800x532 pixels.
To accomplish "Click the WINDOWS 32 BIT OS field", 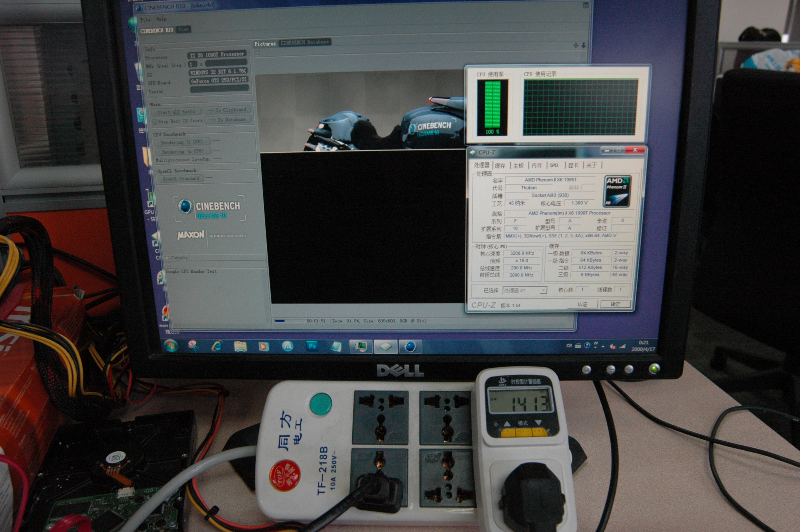I will coord(218,72).
